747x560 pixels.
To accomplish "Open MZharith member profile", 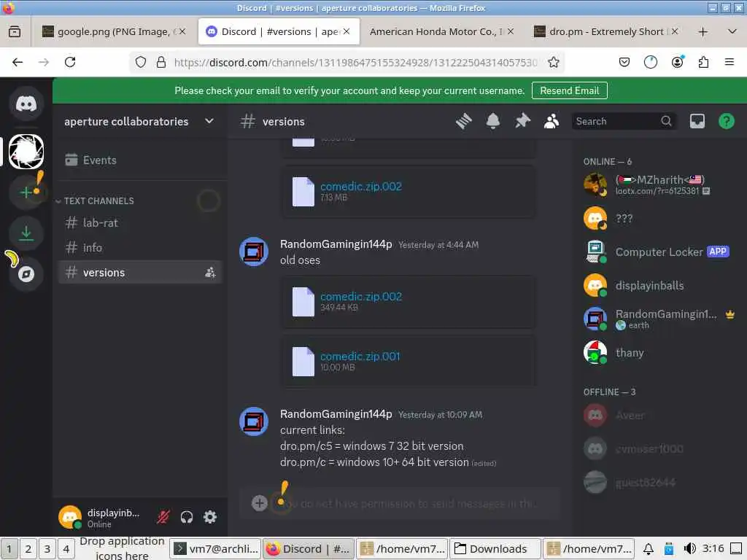I will pyautogui.click(x=659, y=184).
